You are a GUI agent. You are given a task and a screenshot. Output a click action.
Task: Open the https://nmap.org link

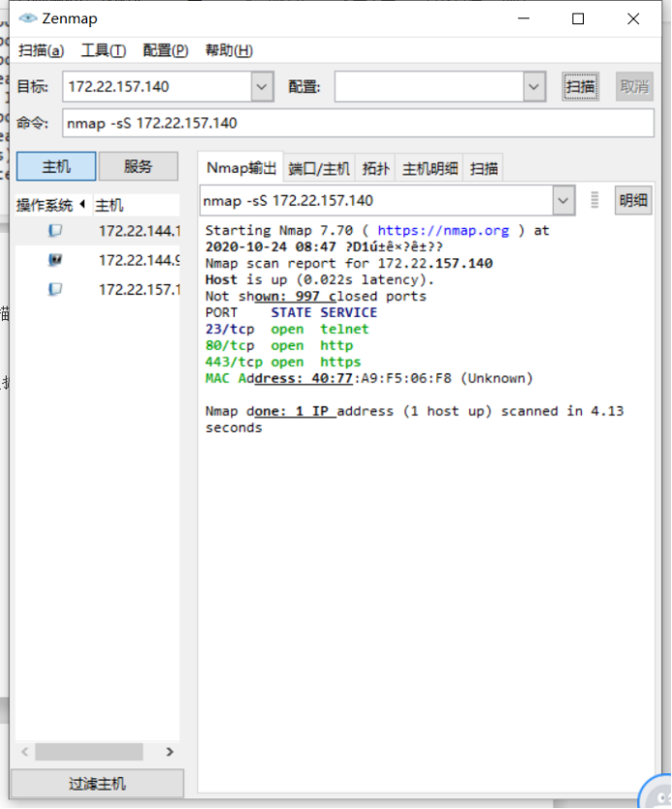click(x=443, y=230)
